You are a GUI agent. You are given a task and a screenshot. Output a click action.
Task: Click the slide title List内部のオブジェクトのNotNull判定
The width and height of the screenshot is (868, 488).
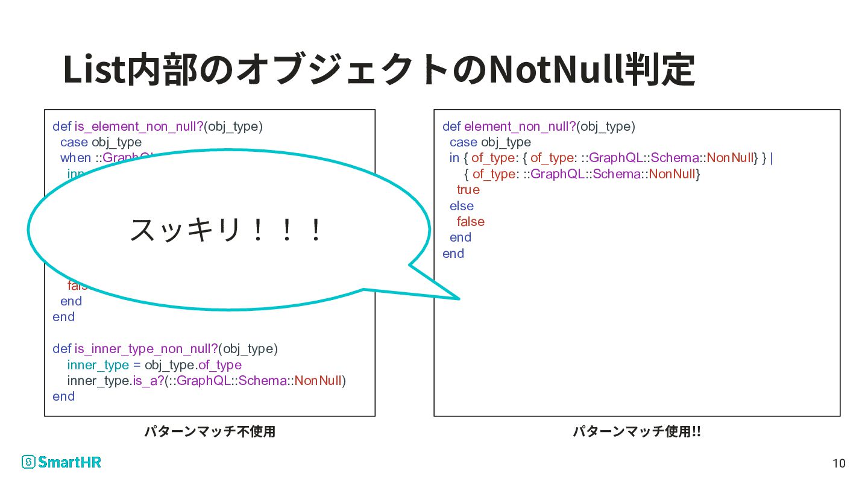379,70
